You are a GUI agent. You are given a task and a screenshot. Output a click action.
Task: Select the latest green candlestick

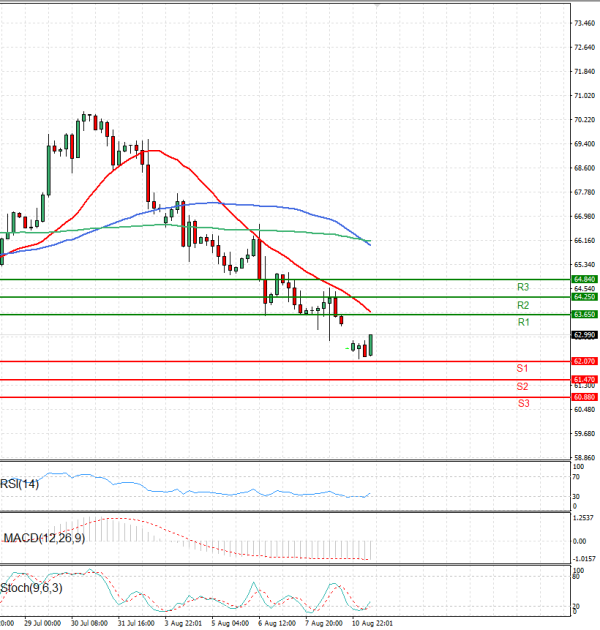coord(371,345)
